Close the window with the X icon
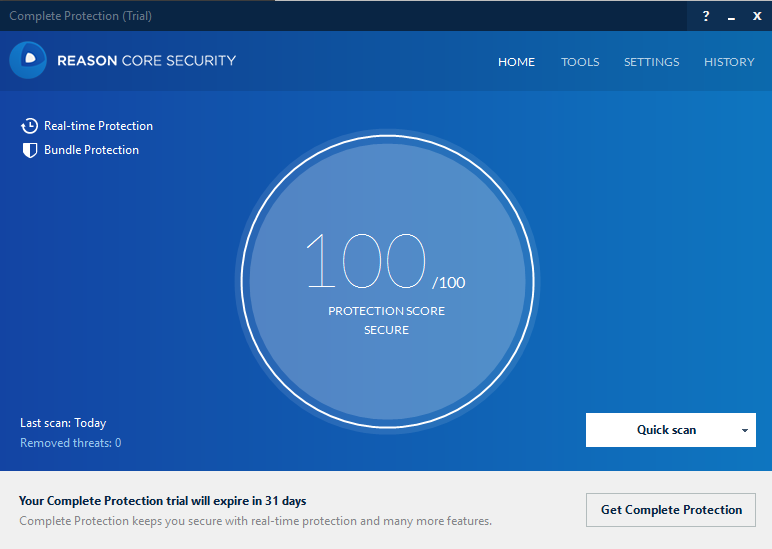 click(x=757, y=16)
